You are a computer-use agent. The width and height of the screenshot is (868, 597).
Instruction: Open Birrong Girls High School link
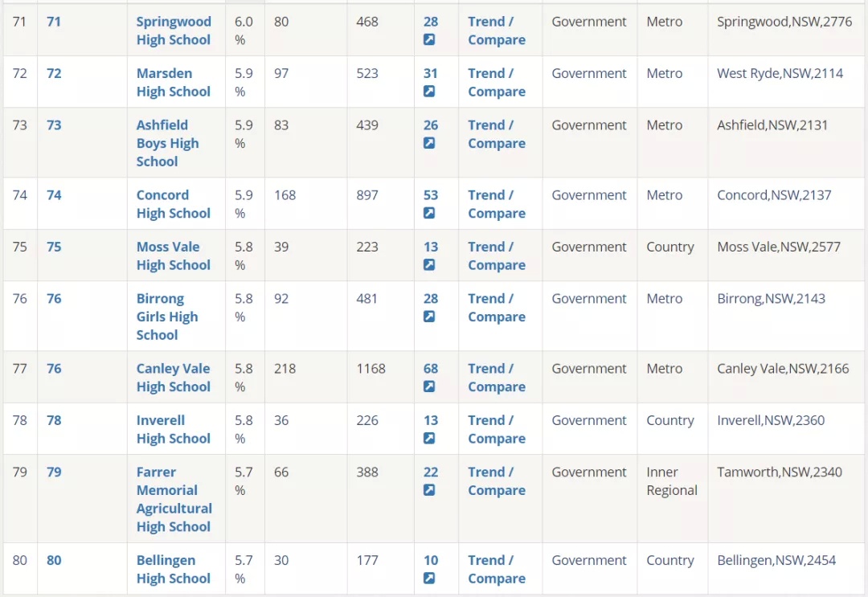pos(167,317)
